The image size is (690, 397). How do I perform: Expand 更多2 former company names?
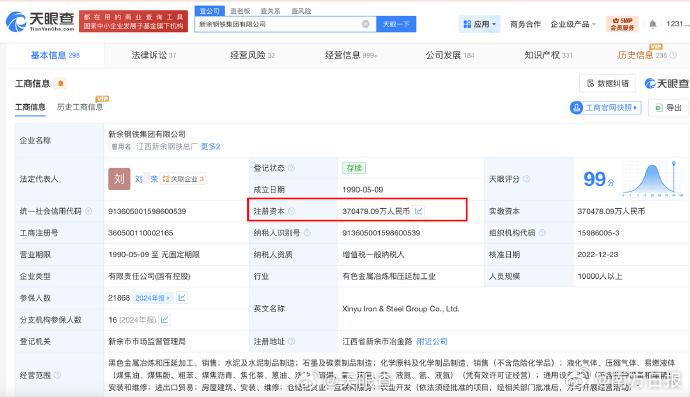pos(210,147)
